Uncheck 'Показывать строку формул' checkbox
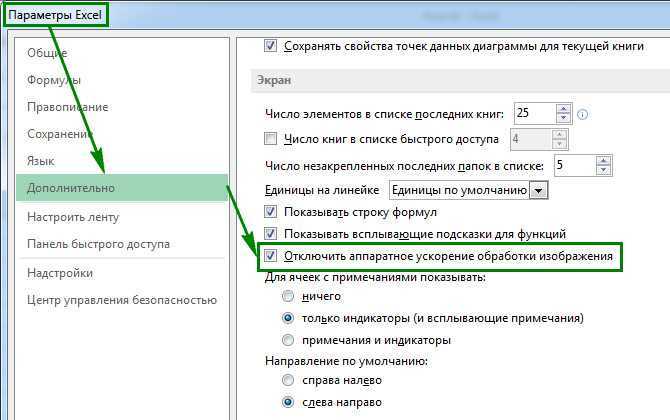670x420 pixels. pos(270,211)
